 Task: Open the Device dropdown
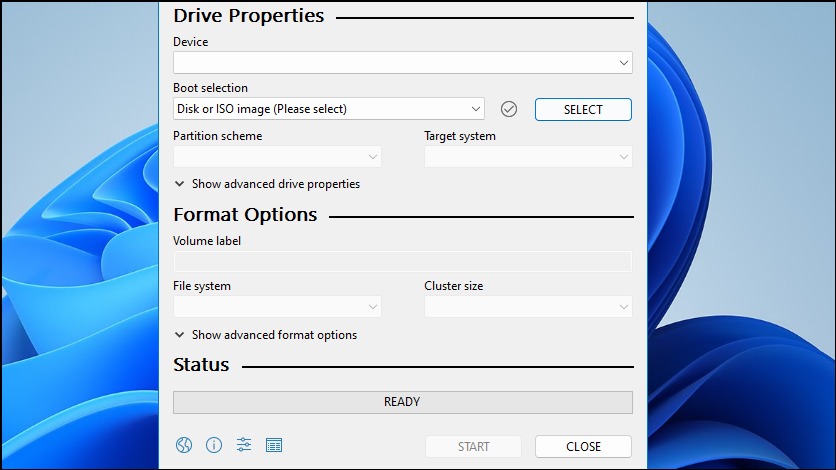pos(403,63)
